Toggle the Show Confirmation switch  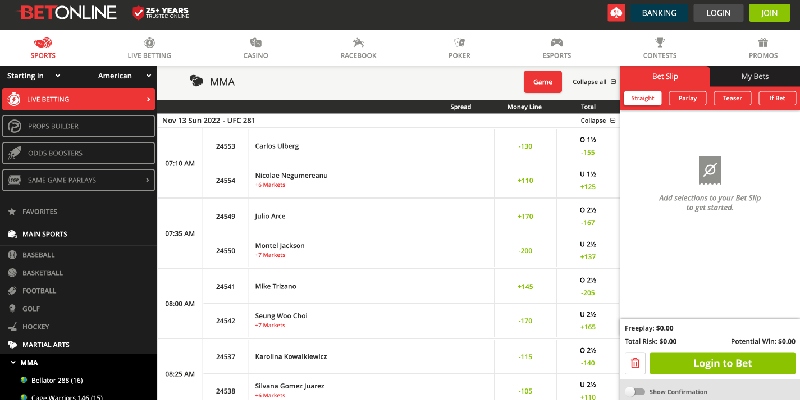635,391
